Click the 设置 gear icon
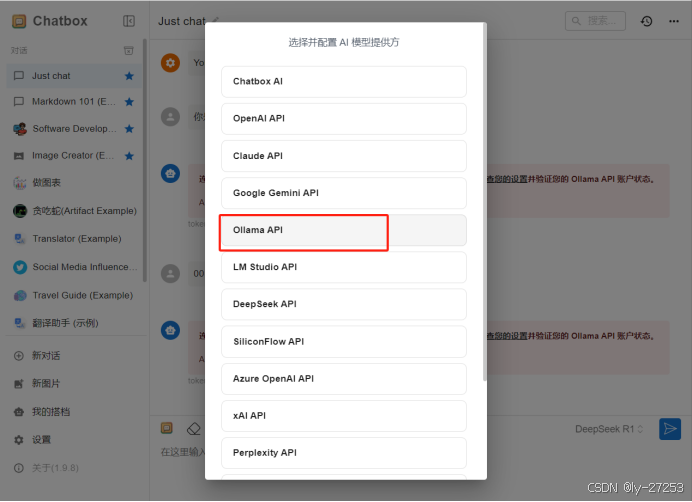692x502 pixels. click(x=19, y=440)
